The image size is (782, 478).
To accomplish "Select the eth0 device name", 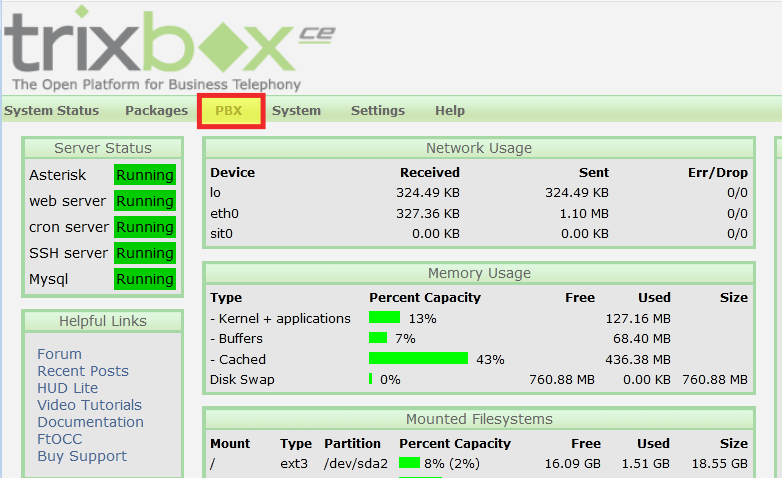I will pyautogui.click(x=224, y=214).
